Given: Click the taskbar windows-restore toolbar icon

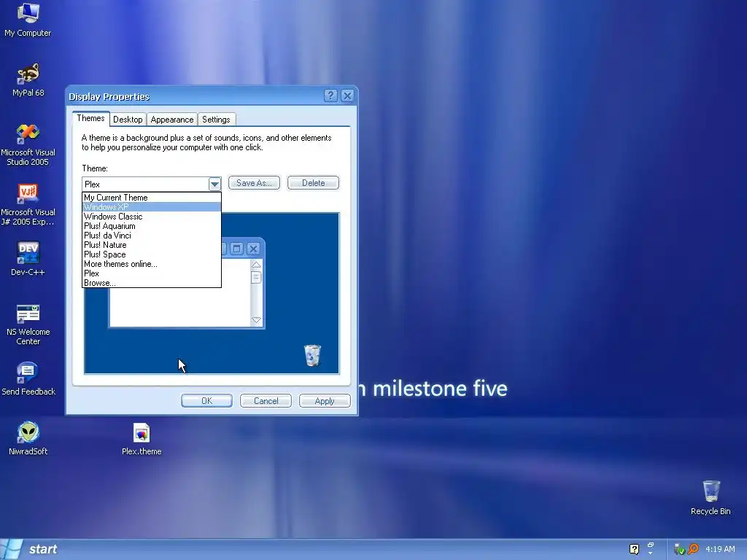Looking at the screenshot, I should coord(651,545).
